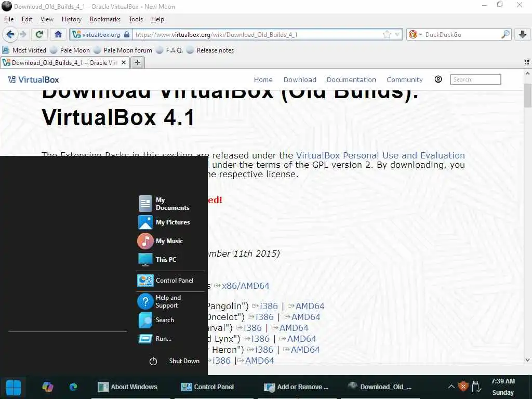Viewport: 532px width, 399px height.
Task: Focus the VirtualBox site Search field
Action: click(475, 79)
